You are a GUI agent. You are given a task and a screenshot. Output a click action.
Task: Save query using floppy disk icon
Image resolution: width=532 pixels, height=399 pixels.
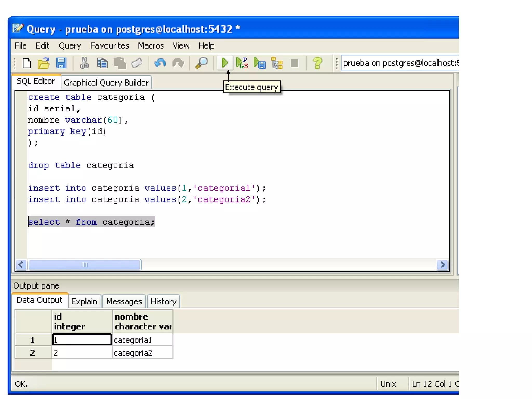click(x=61, y=63)
